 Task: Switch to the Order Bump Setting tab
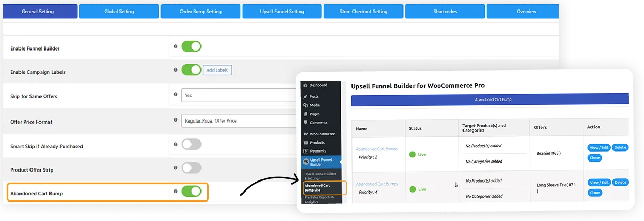point(200,12)
